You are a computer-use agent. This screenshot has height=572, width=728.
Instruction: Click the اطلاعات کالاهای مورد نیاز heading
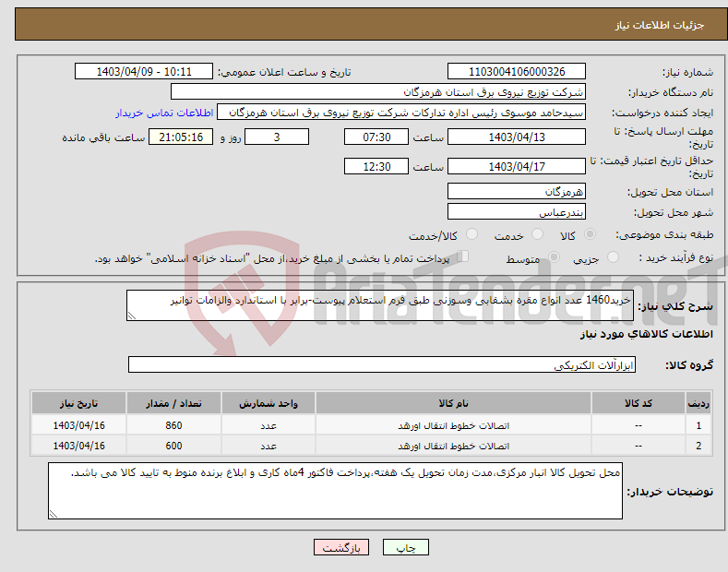[646, 334]
